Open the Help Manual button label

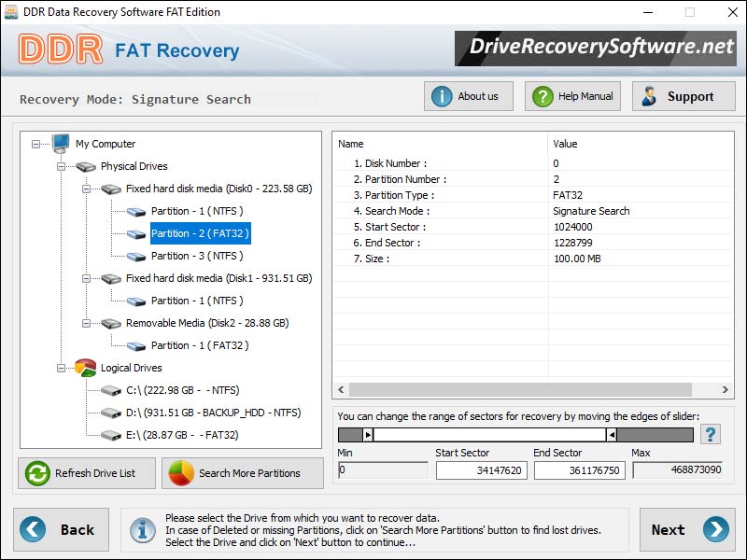pyautogui.click(x=585, y=96)
